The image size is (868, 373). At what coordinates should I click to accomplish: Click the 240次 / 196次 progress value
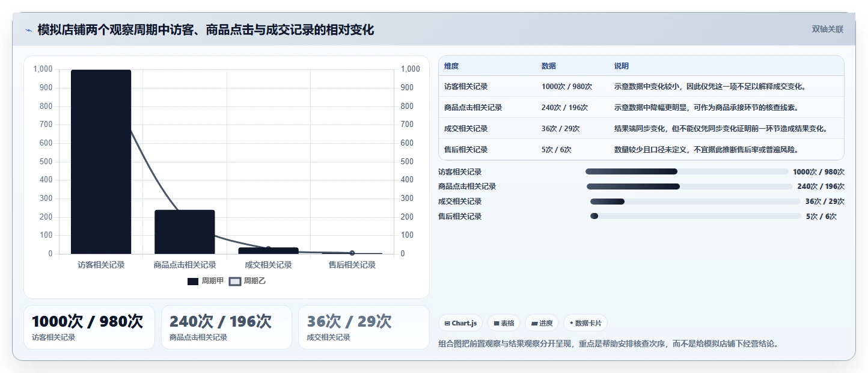coord(821,186)
